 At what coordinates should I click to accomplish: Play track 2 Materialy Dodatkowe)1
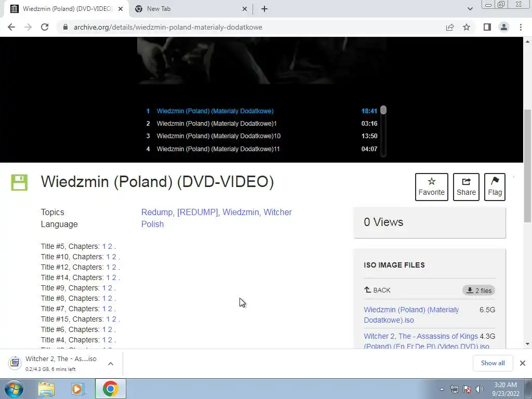click(x=262, y=124)
